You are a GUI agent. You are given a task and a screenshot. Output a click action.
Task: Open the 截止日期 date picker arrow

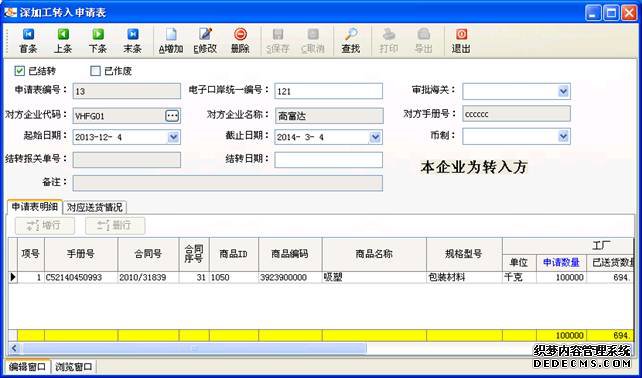tap(375, 137)
